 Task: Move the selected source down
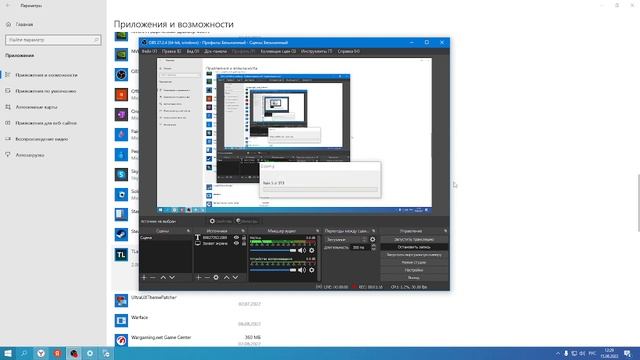coord(235,277)
